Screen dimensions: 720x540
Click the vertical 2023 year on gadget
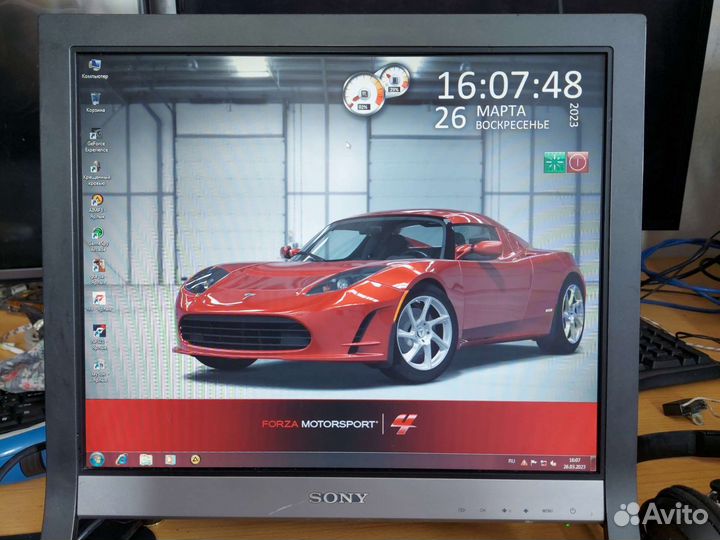tap(574, 115)
